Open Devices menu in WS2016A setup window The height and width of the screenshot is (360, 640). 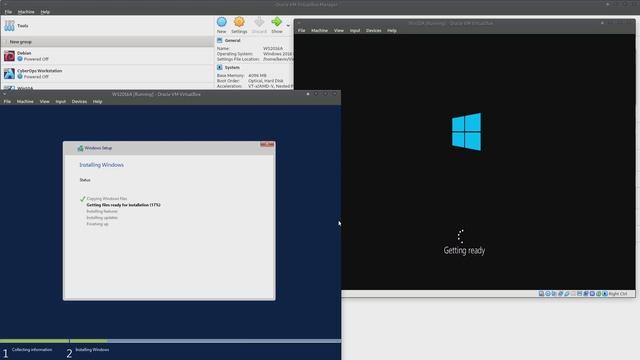pos(79,101)
